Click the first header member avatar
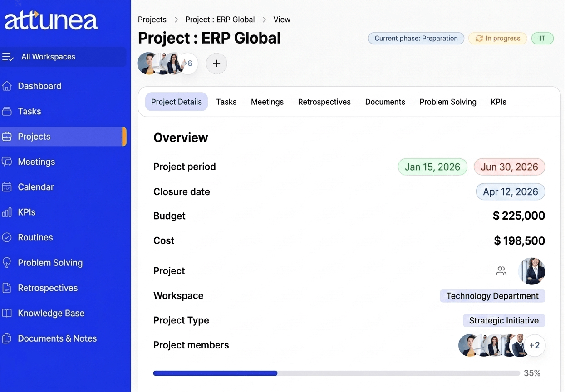Screen dimensions: 565x392 coord(148,64)
